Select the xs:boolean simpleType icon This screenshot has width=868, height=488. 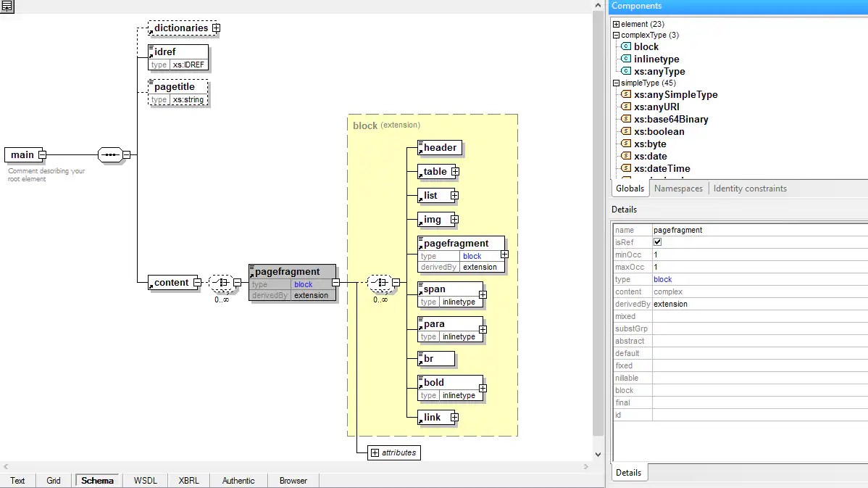tap(626, 131)
